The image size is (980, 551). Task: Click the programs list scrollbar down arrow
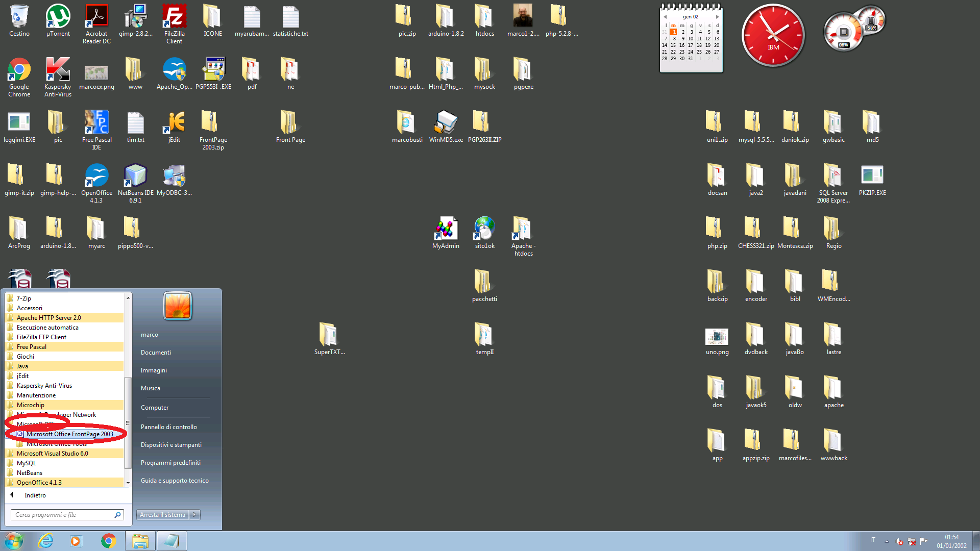pyautogui.click(x=128, y=483)
